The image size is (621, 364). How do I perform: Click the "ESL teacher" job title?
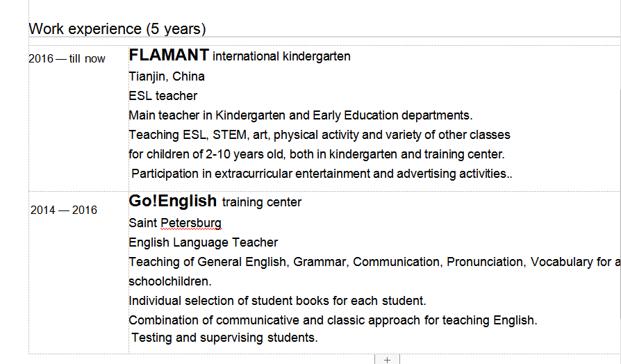(x=163, y=96)
